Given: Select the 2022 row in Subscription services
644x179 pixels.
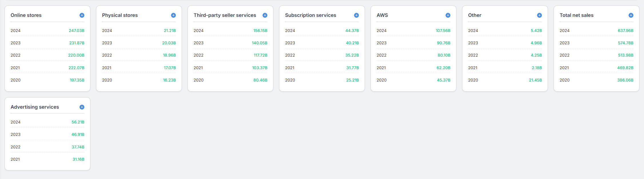Looking at the screenshot, I should coord(322,55).
